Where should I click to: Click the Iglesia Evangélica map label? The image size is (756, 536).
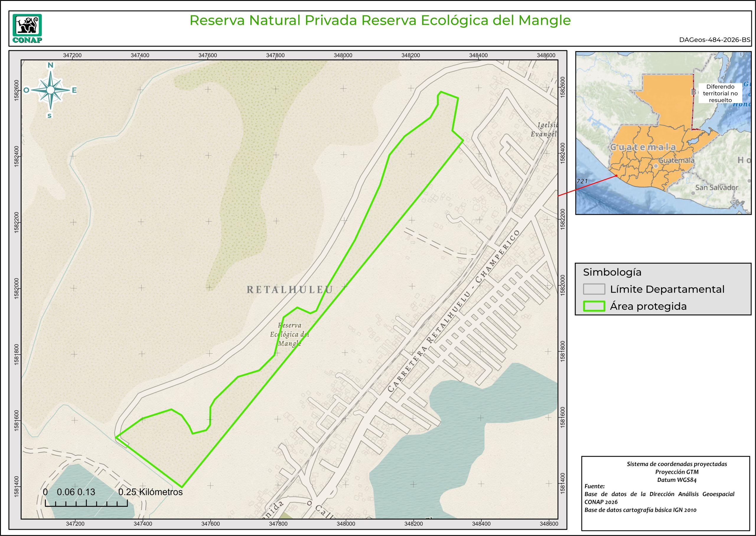[x=545, y=129]
